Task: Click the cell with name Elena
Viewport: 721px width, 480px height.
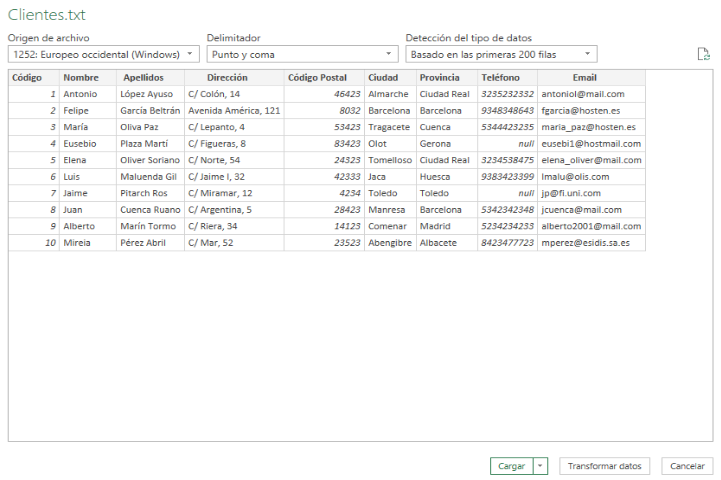Action: pos(88,160)
